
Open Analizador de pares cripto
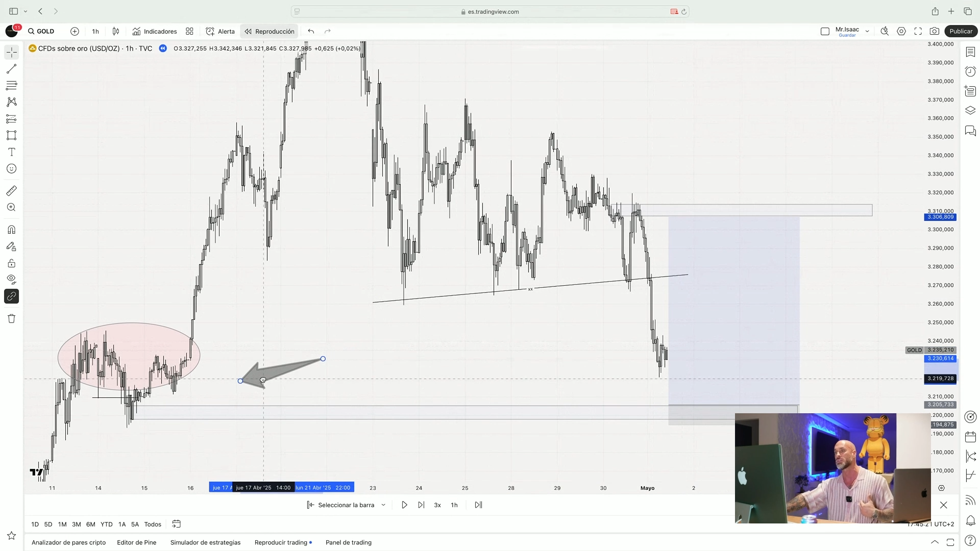pos(68,542)
